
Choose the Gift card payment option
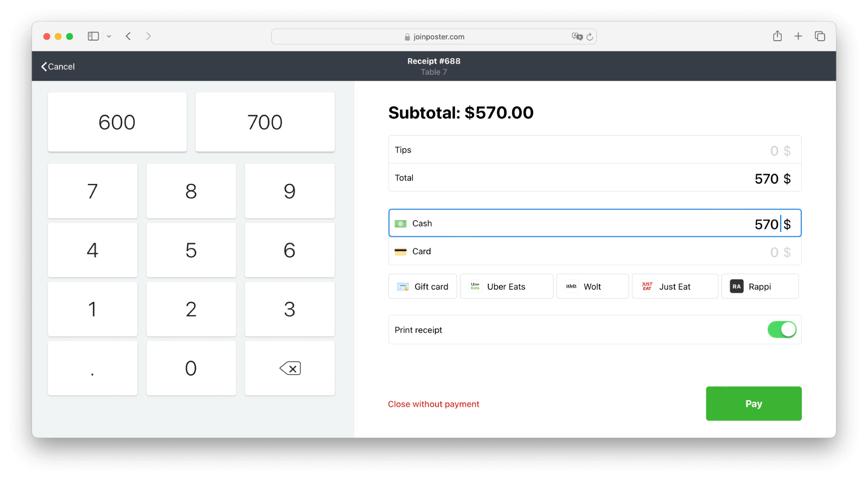[423, 286]
